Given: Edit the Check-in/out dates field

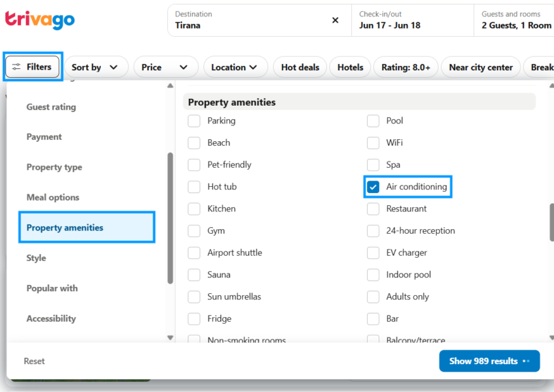Looking at the screenshot, I should 412,20.
